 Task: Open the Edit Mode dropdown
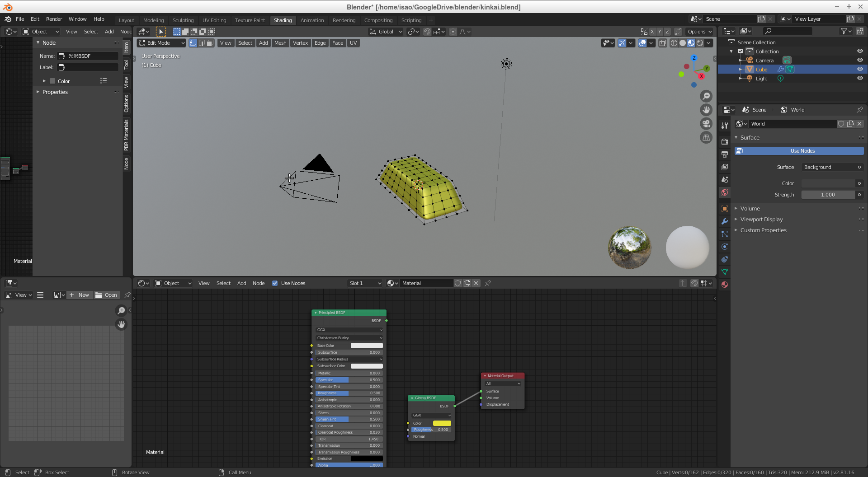[161, 43]
